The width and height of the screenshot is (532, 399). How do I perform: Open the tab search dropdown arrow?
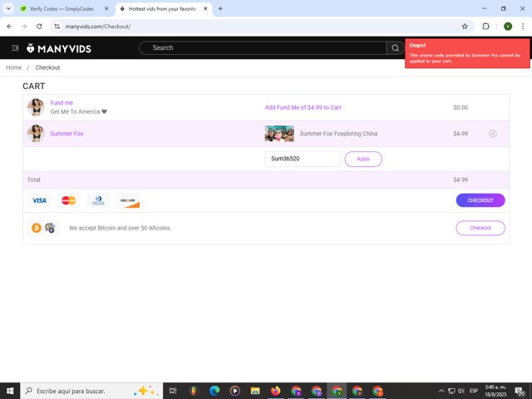click(x=8, y=9)
